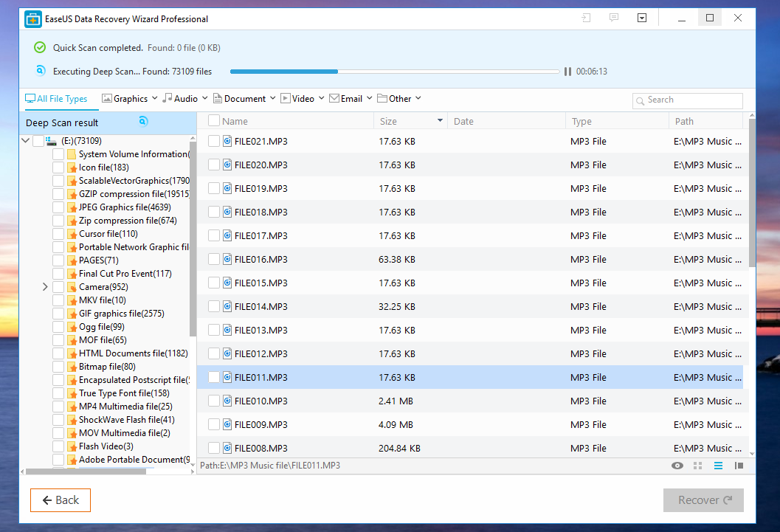Pause the deep scan
Screen dimensions: 780x532
567,72
